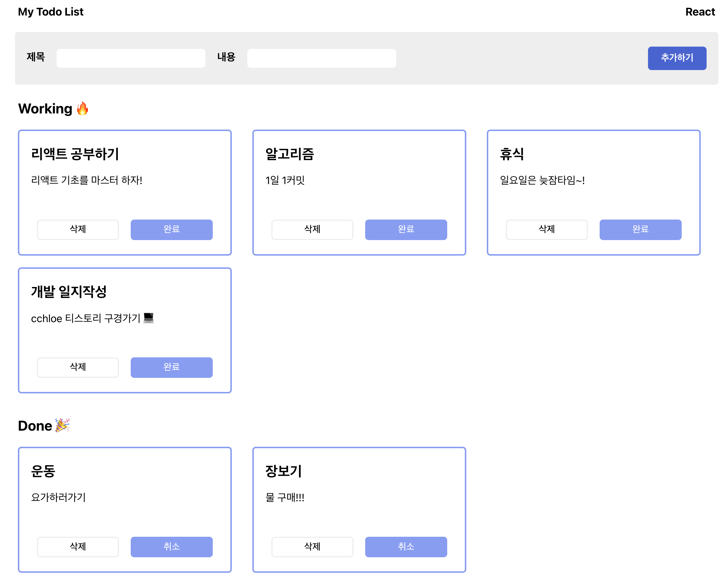Complete the 알고리즘 todo
This screenshot has width=728, height=581.
pyautogui.click(x=406, y=230)
